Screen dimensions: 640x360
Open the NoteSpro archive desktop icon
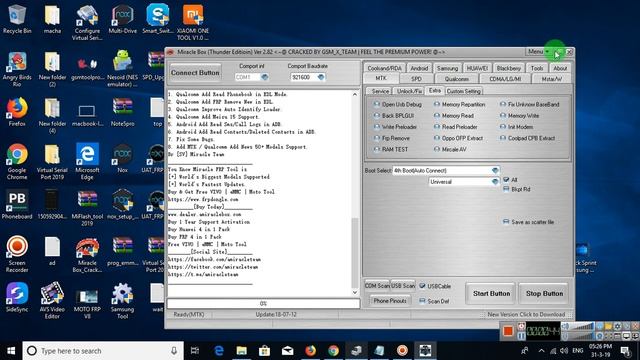point(122,112)
